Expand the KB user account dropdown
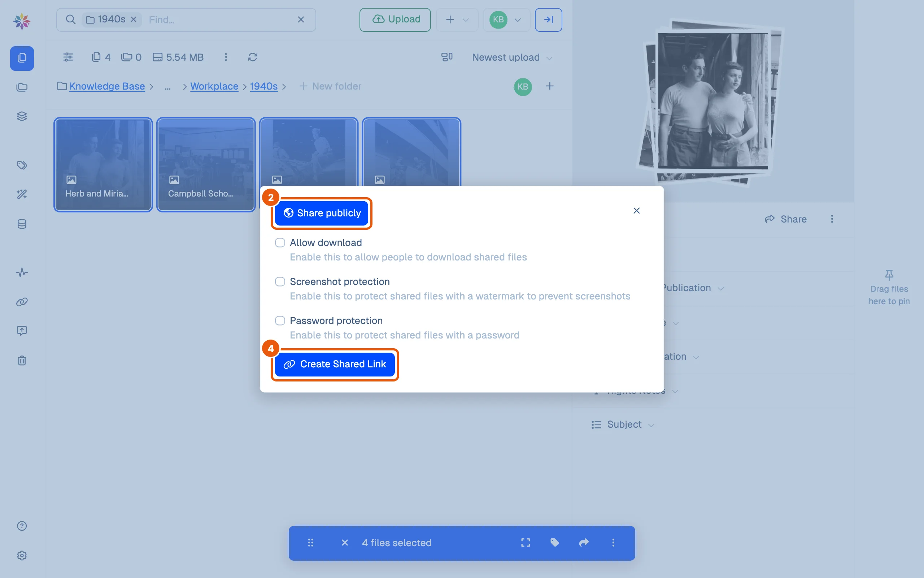924x578 pixels. click(506, 20)
